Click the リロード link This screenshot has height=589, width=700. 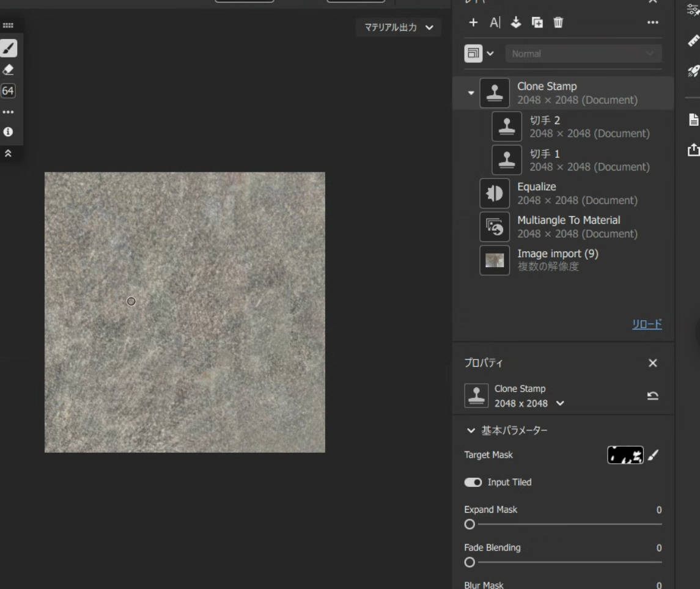click(x=647, y=324)
